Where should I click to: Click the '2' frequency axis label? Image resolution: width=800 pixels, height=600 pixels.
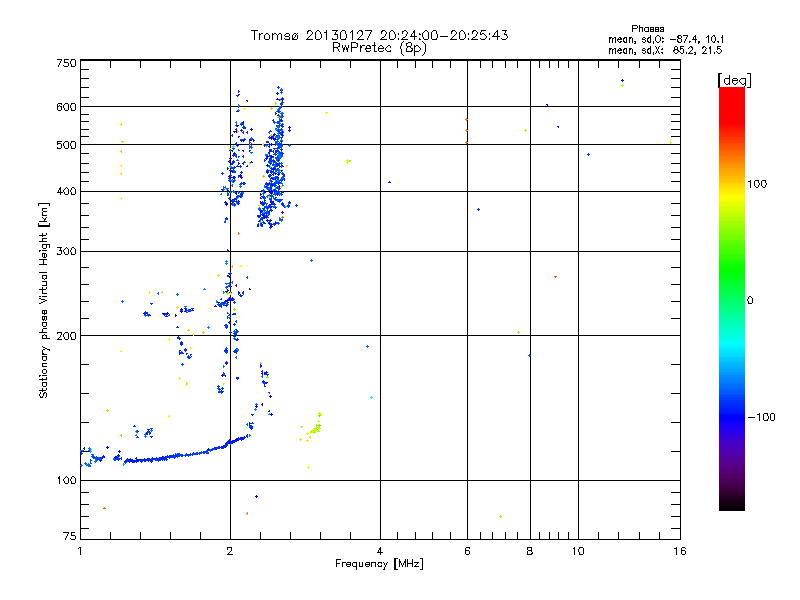click(x=230, y=551)
